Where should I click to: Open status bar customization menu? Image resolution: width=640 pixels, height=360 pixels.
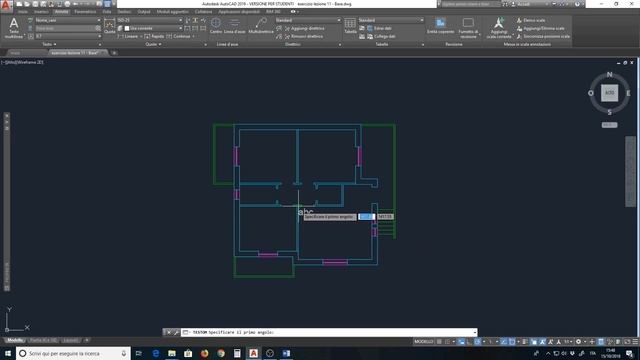click(x=635, y=342)
